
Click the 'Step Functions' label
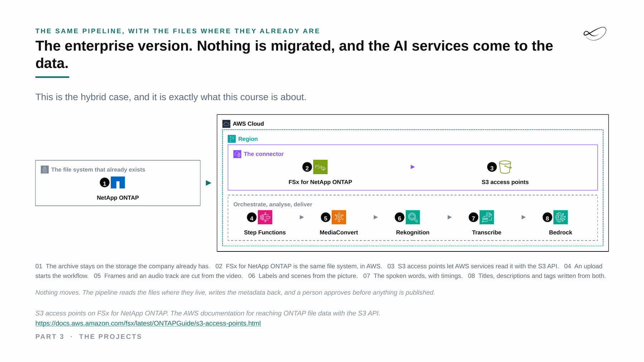coord(265,233)
